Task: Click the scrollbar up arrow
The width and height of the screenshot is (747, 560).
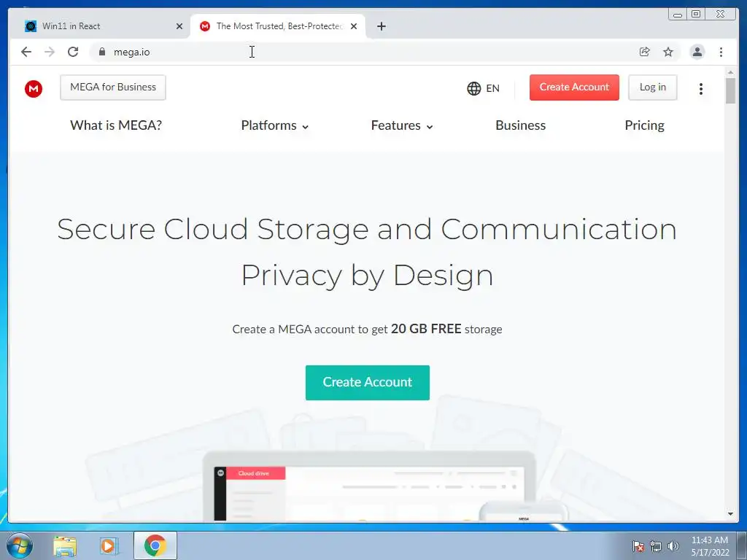Action: [730, 72]
